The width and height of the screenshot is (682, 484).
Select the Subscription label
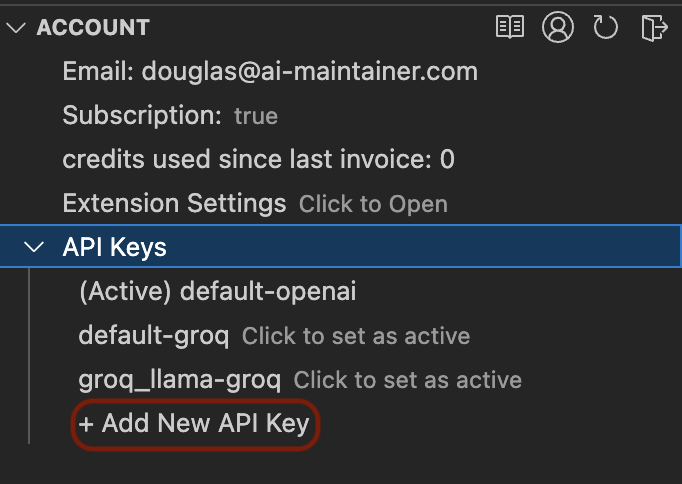click(x=142, y=116)
